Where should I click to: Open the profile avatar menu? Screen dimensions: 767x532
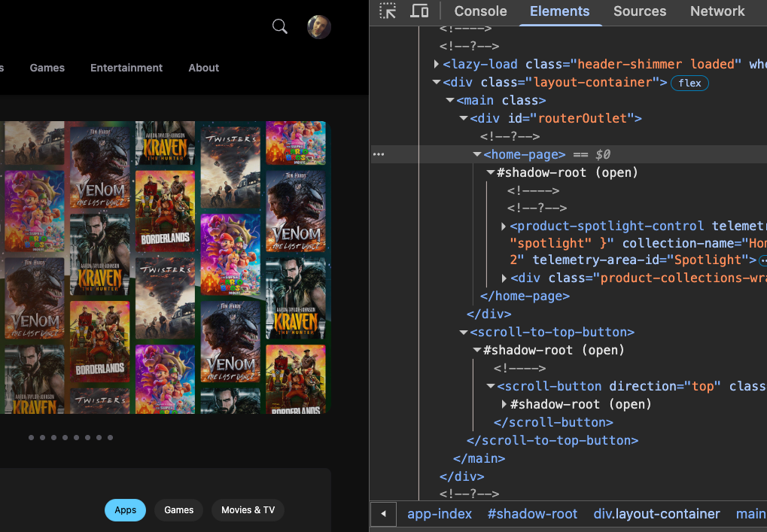pos(318,26)
